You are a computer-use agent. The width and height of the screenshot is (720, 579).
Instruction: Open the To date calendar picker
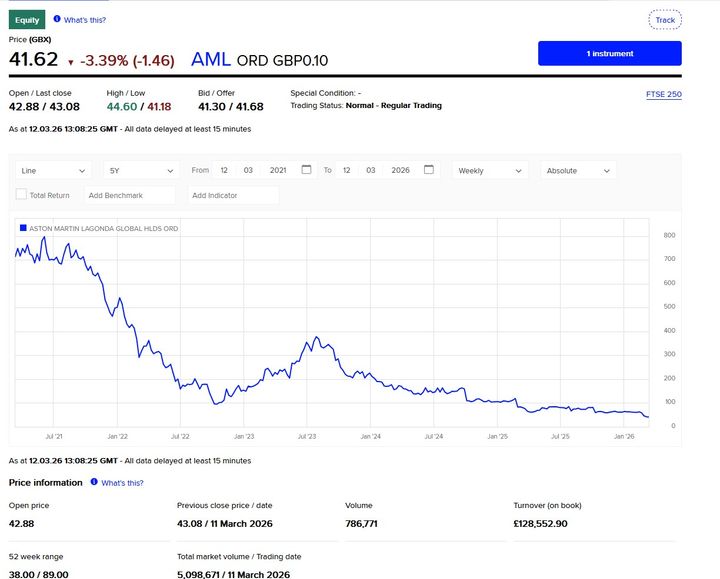tap(429, 170)
